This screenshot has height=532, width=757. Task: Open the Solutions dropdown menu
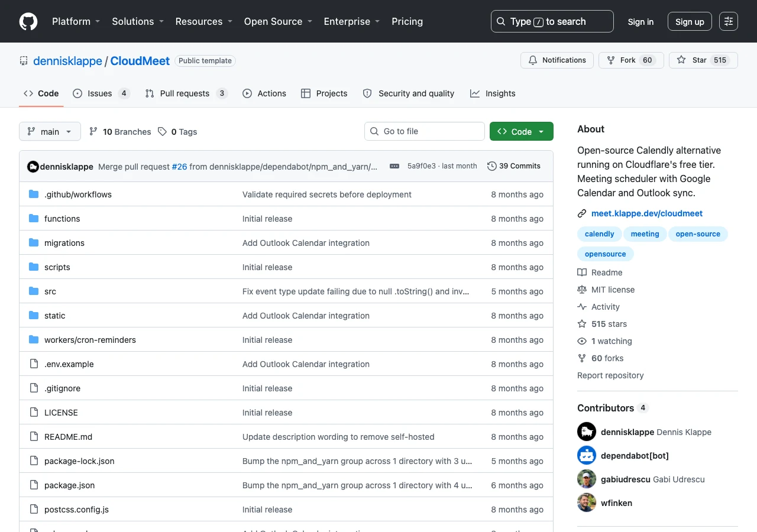138,21
